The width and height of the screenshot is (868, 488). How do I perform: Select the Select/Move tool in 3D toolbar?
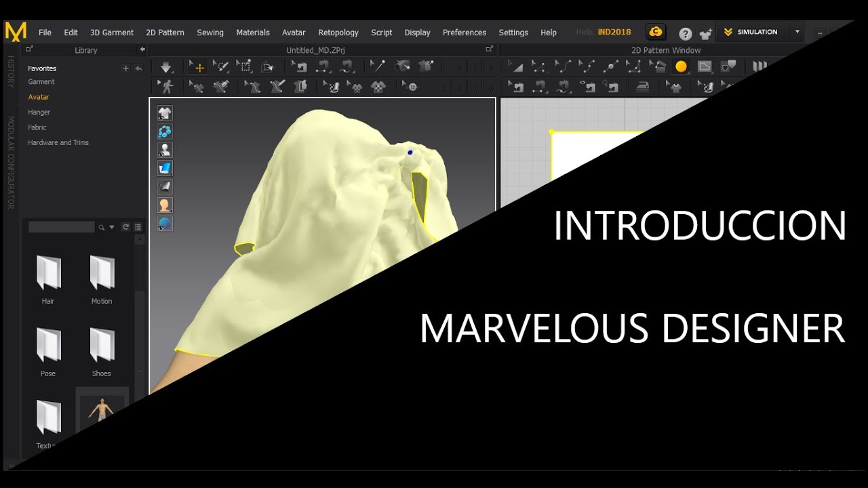[x=197, y=66]
